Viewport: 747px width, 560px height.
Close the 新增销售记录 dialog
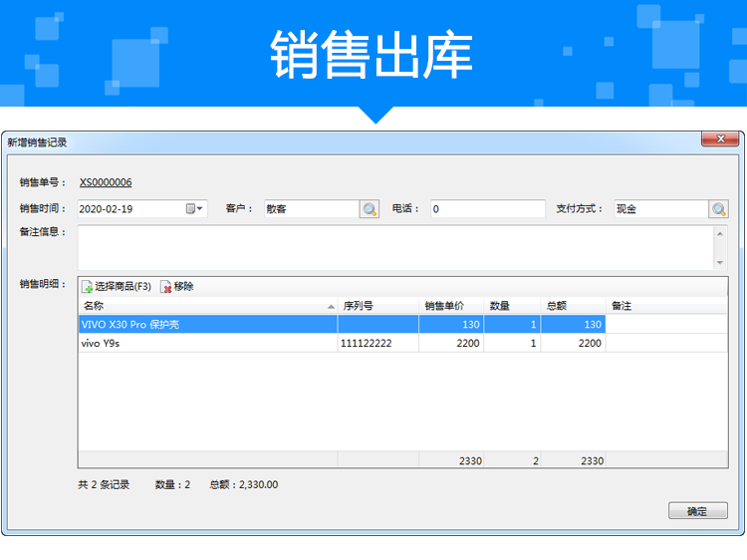click(x=719, y=139)
